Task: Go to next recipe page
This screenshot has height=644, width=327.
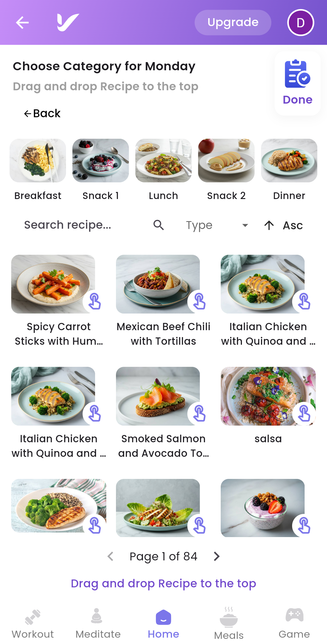Action: coord(216,556)
